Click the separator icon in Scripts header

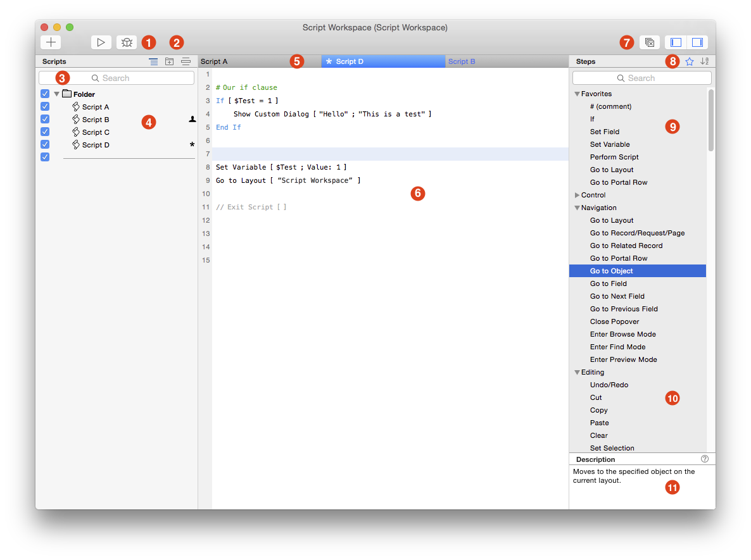tap(186, 61)
